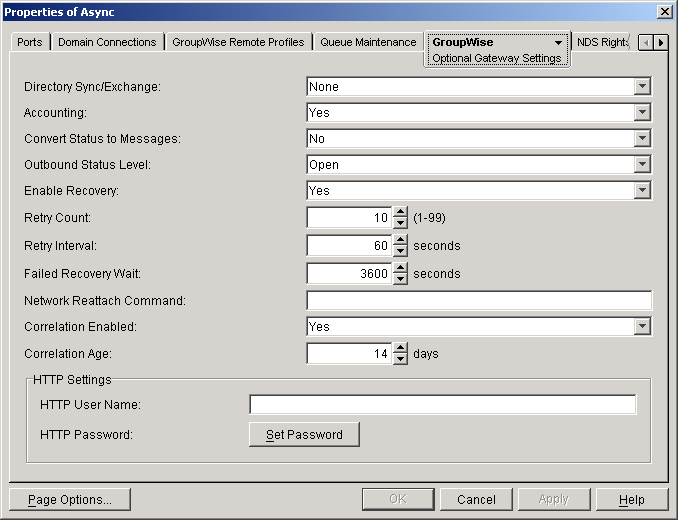Decrease the Retry Interval seconds
This screenshot has width=678, height=520.
(x=400, y=251)
